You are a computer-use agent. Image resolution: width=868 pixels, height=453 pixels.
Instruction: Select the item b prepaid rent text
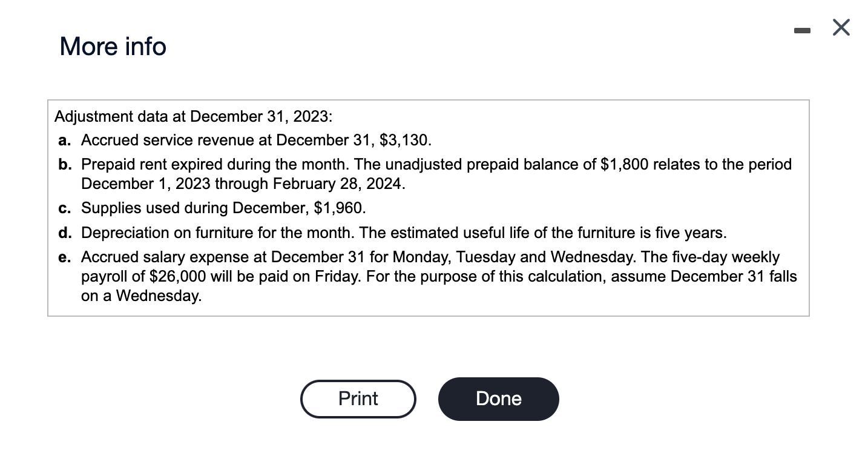point(425,174)
